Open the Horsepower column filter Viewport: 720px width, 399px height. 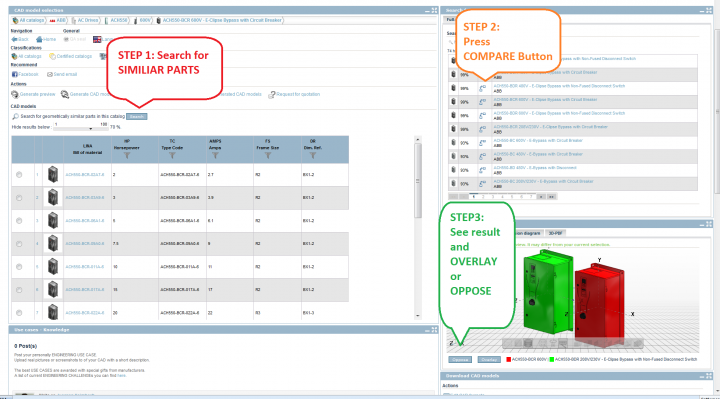[127, 156]
